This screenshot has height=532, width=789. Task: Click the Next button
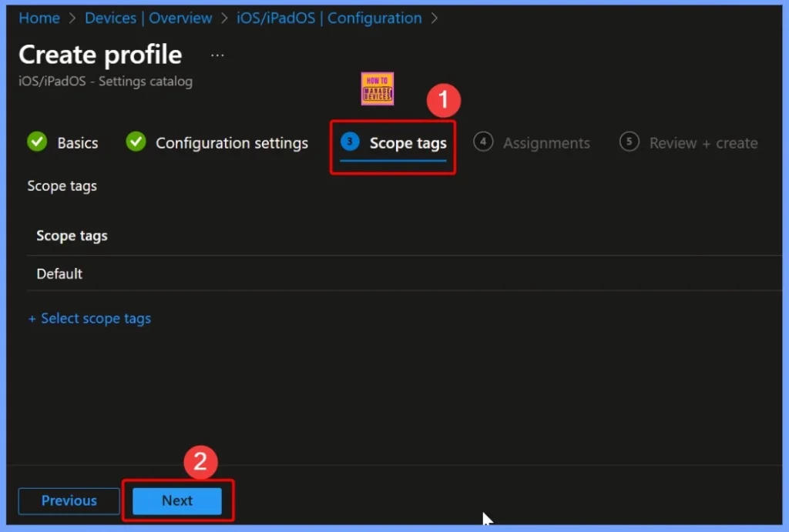click(x=176, y=500)
